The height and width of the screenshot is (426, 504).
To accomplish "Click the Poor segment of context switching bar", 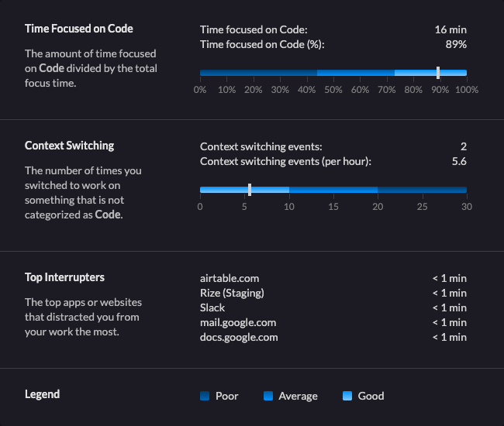I will pos(422,189).
